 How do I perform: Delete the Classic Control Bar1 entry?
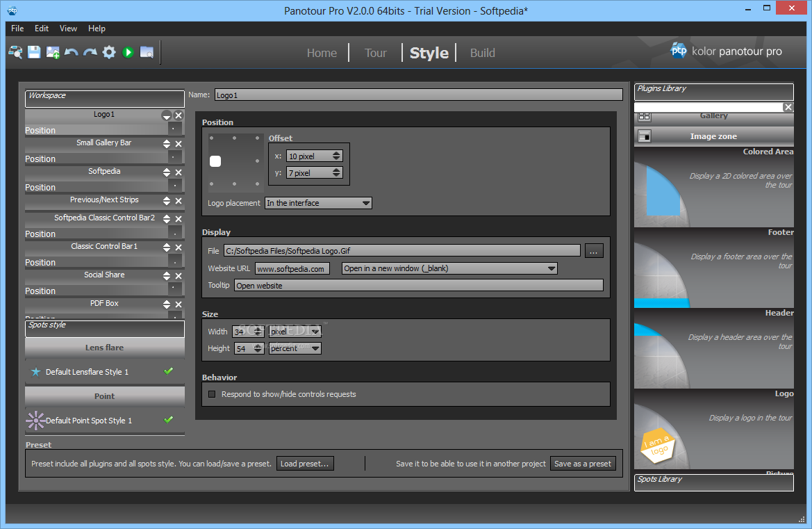click(178, 247)
